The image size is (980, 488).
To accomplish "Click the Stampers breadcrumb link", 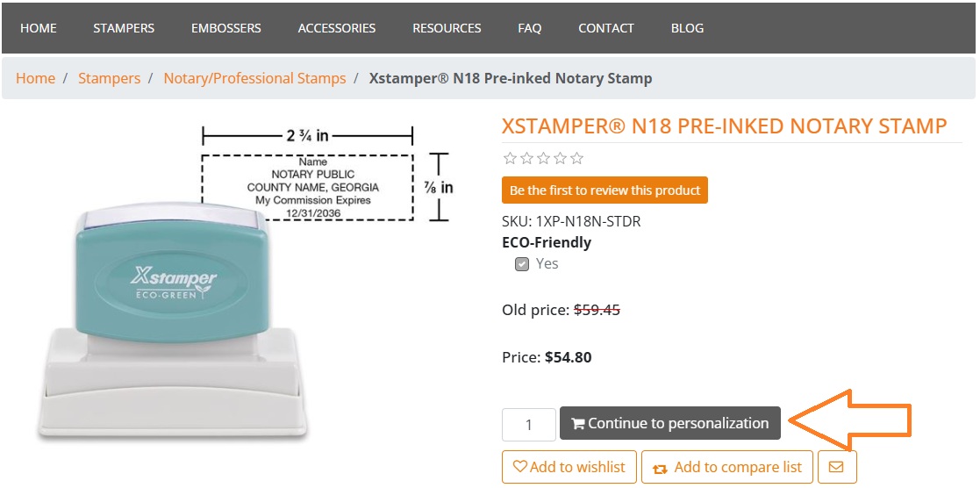I will [x=109, y=78].
